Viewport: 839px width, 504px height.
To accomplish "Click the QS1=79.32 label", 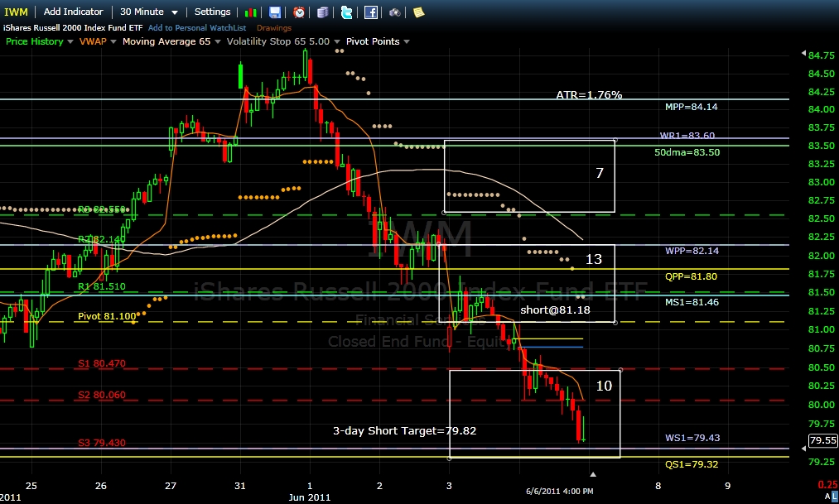I will (x=692, y=464).
